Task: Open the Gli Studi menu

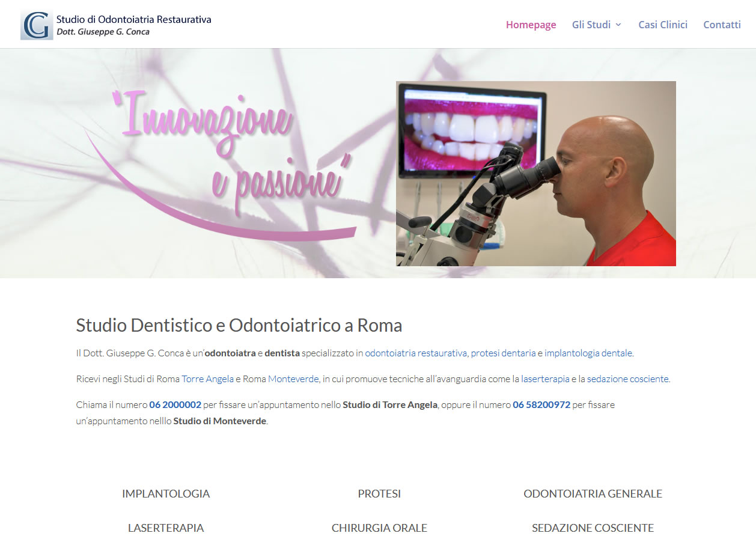Action: (591, 25)
